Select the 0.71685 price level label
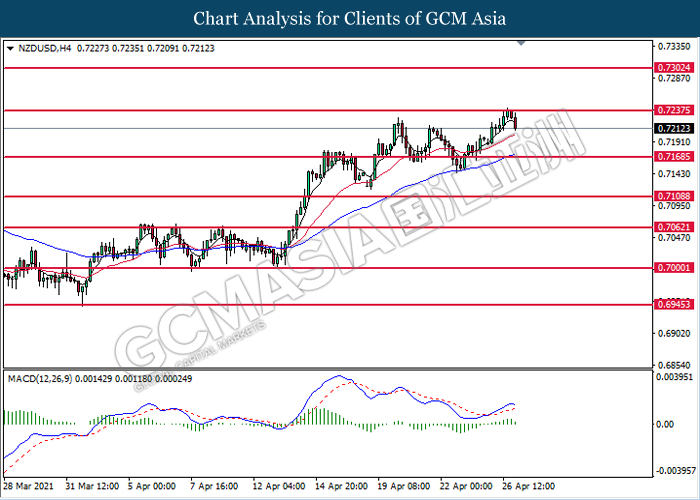 [674, 156]
